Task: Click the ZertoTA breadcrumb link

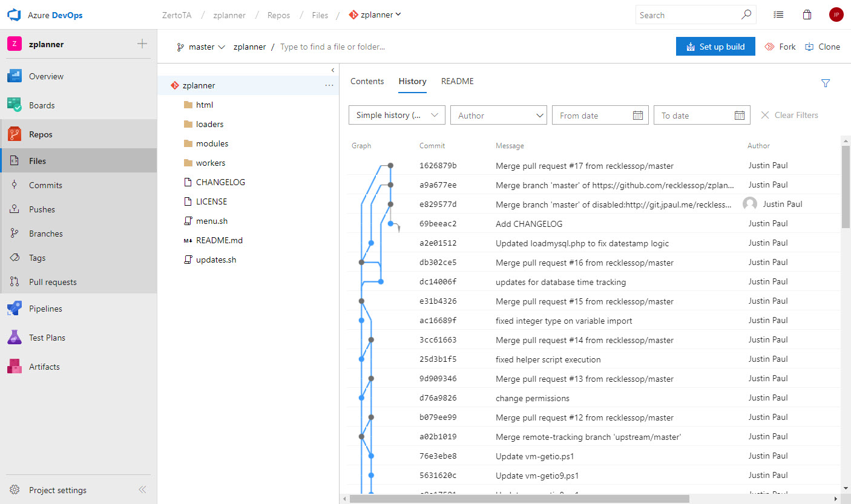Action: click(177, 15)
